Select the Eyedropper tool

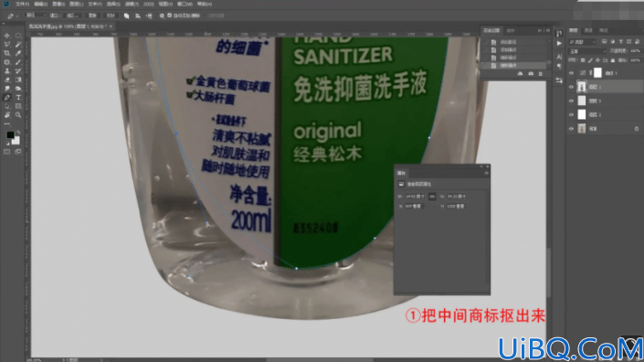(18, 53)
